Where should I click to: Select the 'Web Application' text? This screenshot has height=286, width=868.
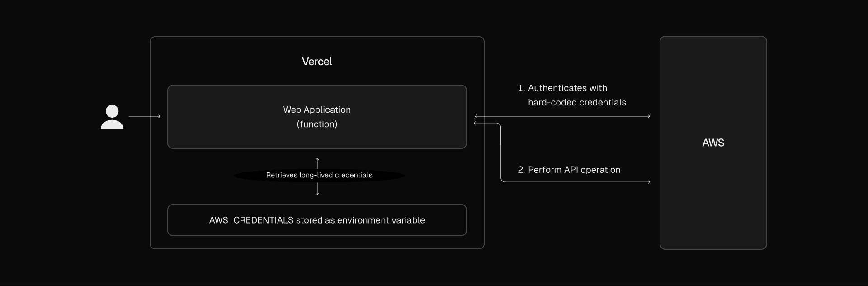317,110
